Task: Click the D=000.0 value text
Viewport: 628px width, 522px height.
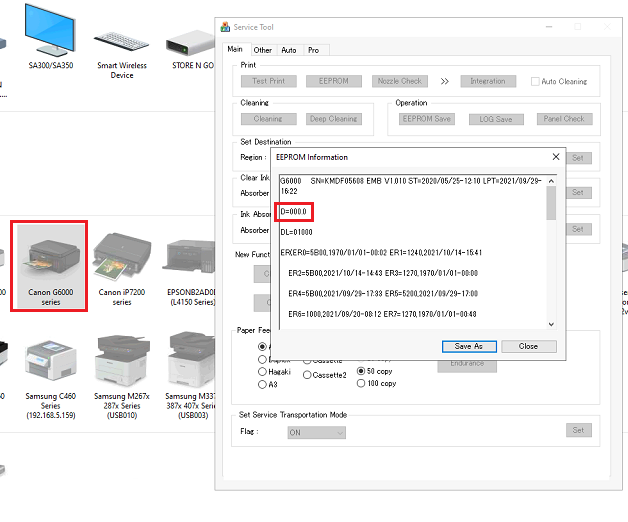Action: point(294,212)
